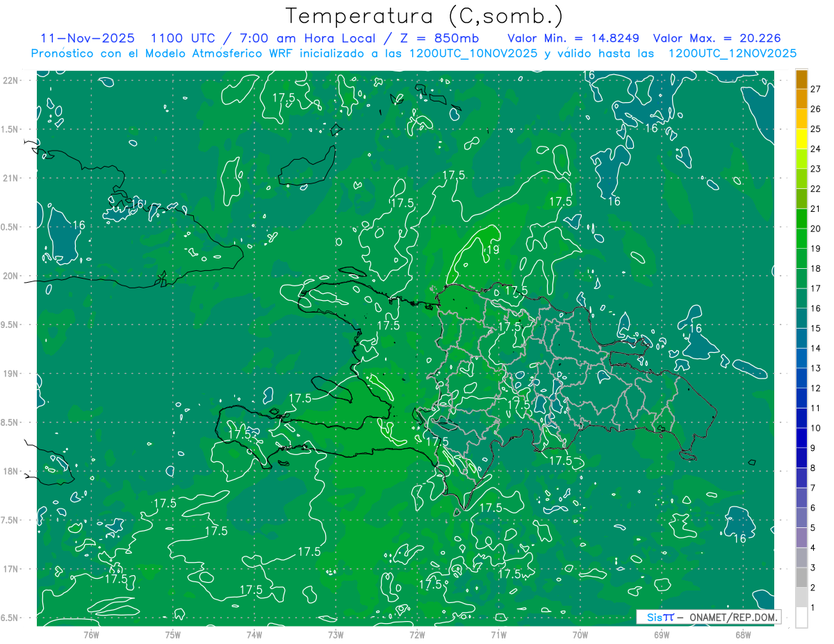834x644 pixels.
Task: Click legend scale value "8"
Action: coord(813,468)
